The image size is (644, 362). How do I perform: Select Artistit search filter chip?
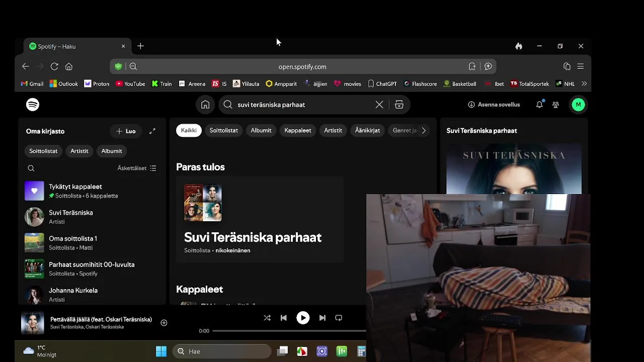click(x=333, y=130)
